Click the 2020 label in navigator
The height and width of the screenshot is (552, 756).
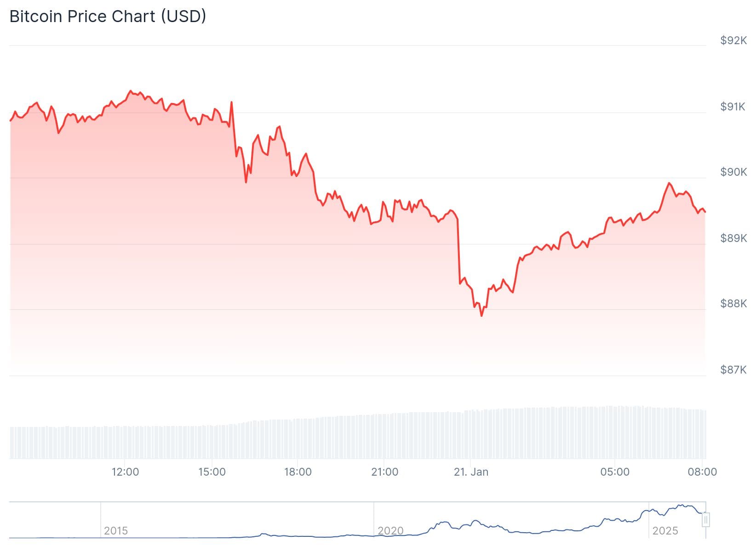pyautogui.click(x=390, y=531)
